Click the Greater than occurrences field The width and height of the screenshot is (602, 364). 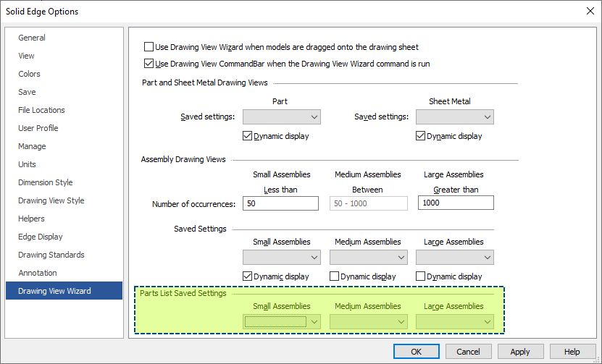pos(456,203)
